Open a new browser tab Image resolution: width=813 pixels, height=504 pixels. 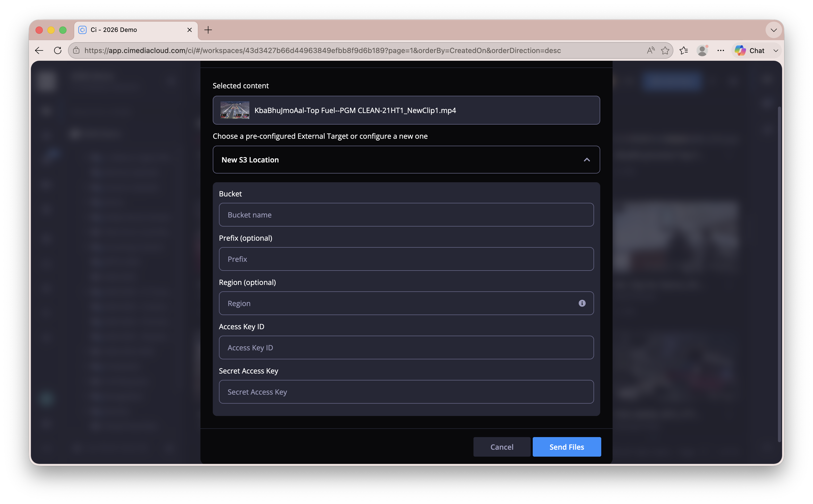click(x=208, y=30)
